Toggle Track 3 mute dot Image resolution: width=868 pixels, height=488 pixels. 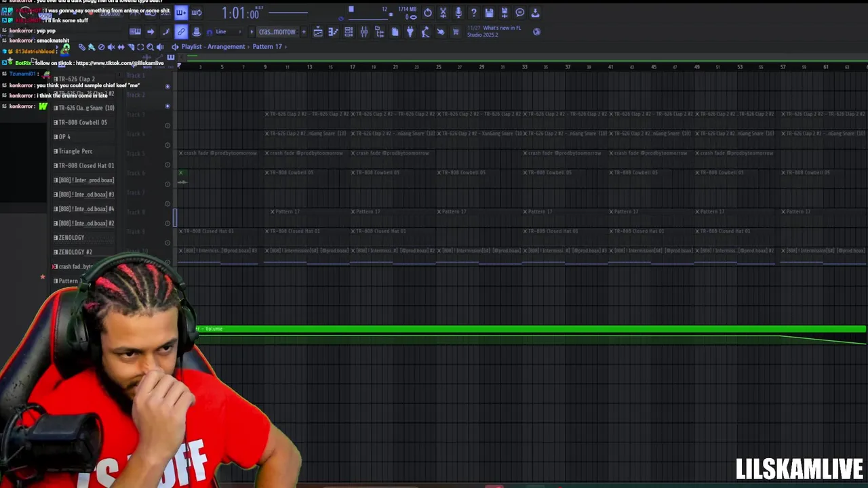point(167,125)
